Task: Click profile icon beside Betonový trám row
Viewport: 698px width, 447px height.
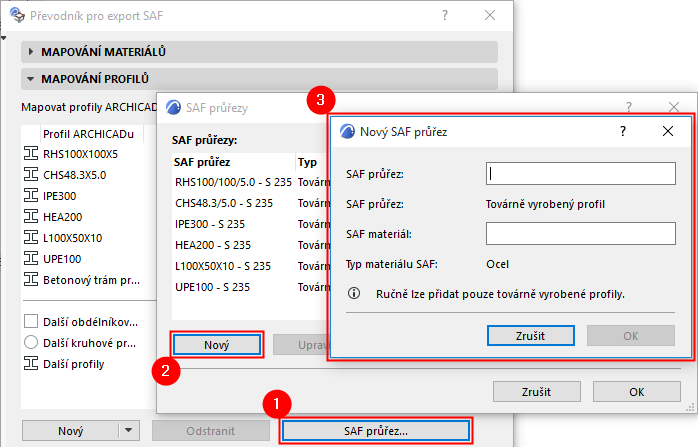Action: tap(31, 280)
